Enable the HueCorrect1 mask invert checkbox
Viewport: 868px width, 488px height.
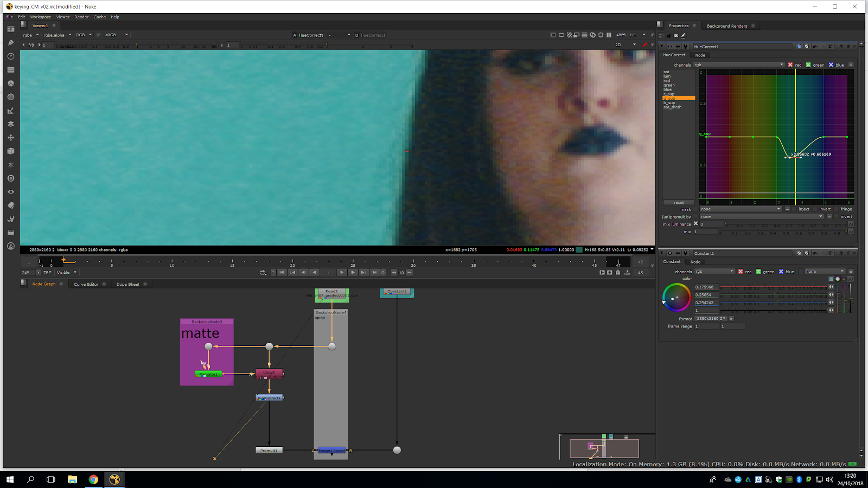click(x=816, y=209)
